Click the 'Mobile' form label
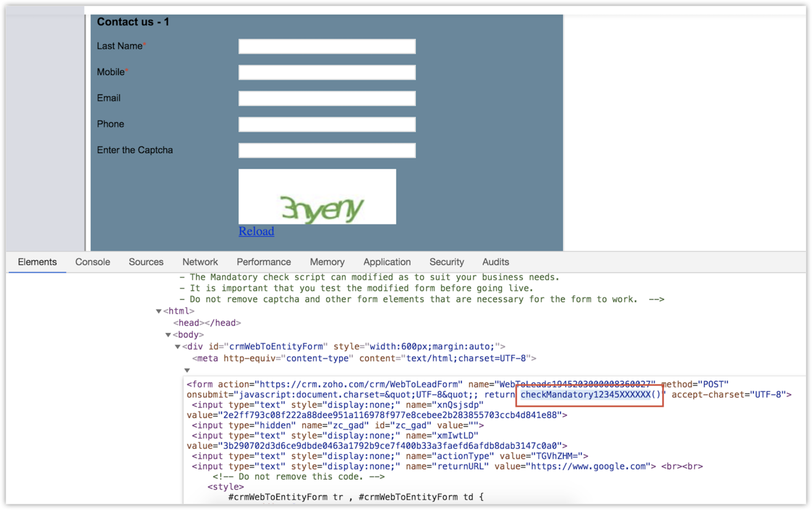812x510 pixels. tap(111, 72)
